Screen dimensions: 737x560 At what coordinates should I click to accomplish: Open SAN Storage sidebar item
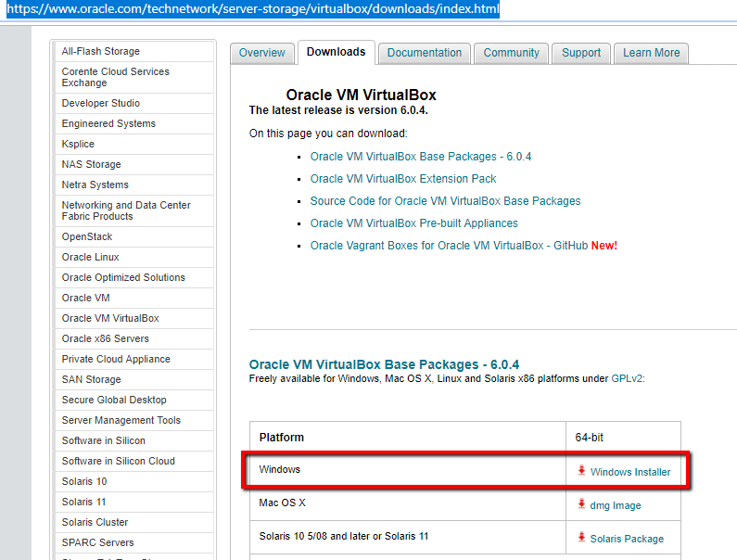[134, 379]
